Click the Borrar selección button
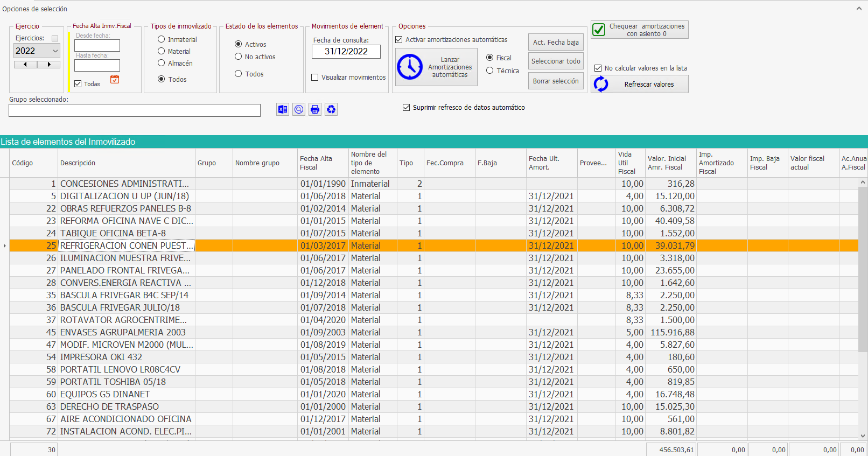The image size is (868, 456). pos(556,81)
